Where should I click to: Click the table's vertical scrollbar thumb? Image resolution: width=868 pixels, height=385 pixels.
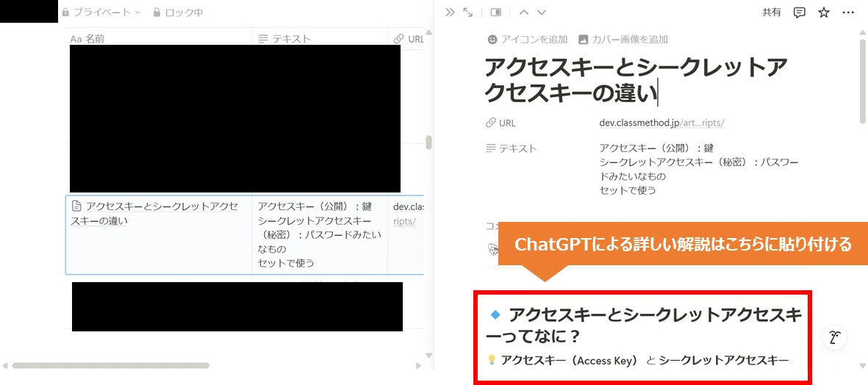(x=428, y=142)
